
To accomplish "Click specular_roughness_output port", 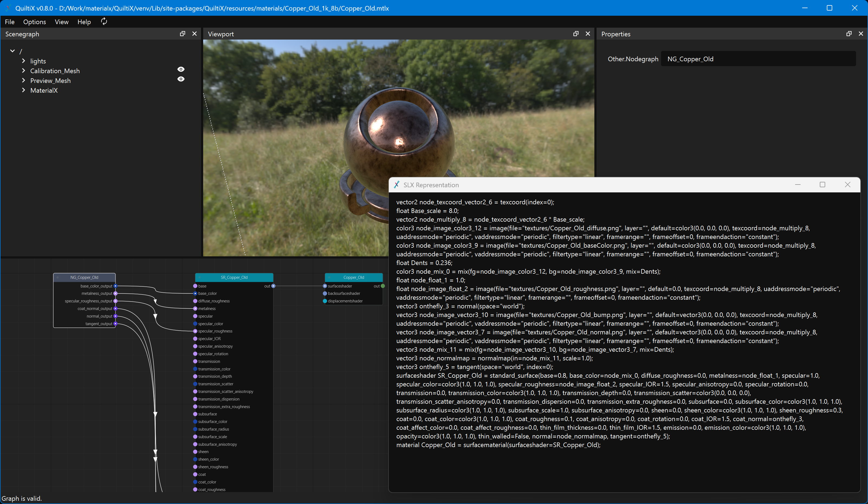I will 115,301.
